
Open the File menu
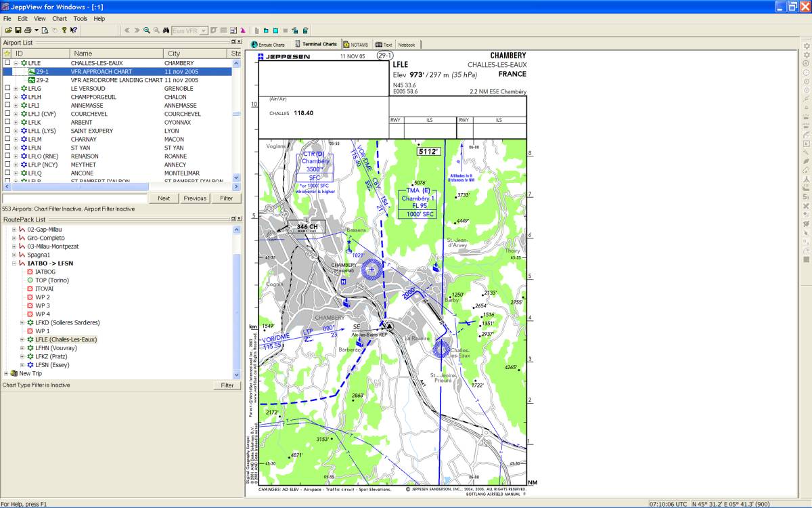pyautogui.click(x=7, y=19)
